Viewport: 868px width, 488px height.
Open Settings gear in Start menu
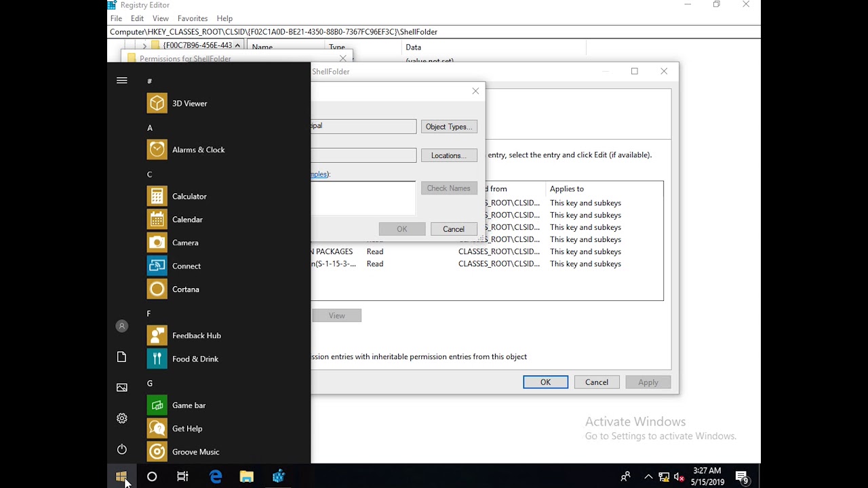coord(122,419)
